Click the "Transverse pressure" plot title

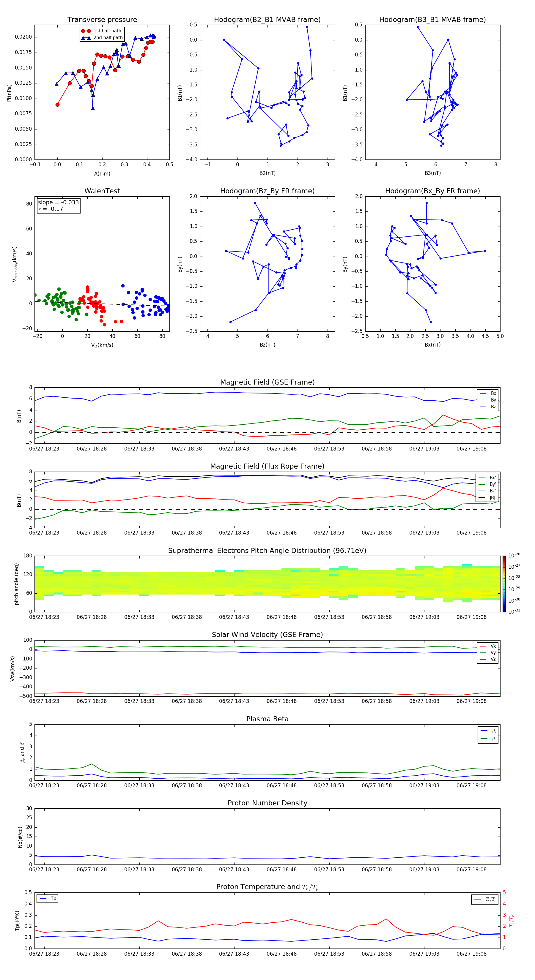point(102,20)
